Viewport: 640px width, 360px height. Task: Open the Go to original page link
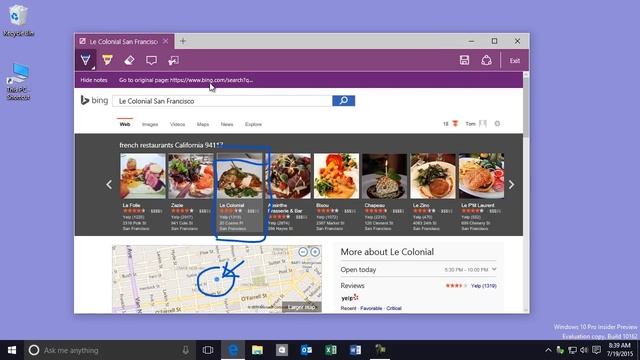(186, 80)
